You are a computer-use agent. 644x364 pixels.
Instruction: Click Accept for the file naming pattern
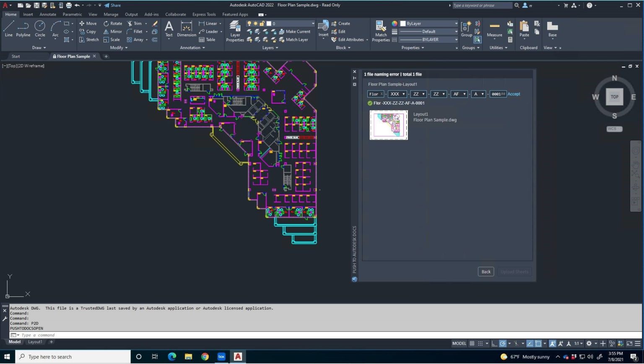pos(514,94)
